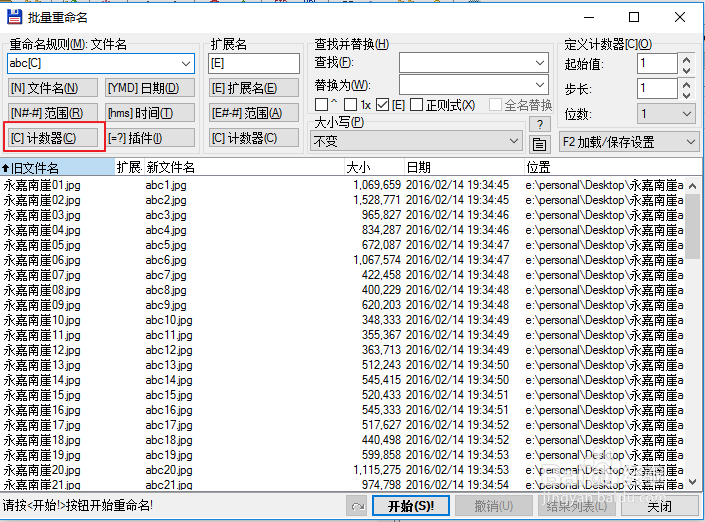Screen dimensions: 705x522
Task: Click size value 672,087
Action: click(x=381, y=245)
